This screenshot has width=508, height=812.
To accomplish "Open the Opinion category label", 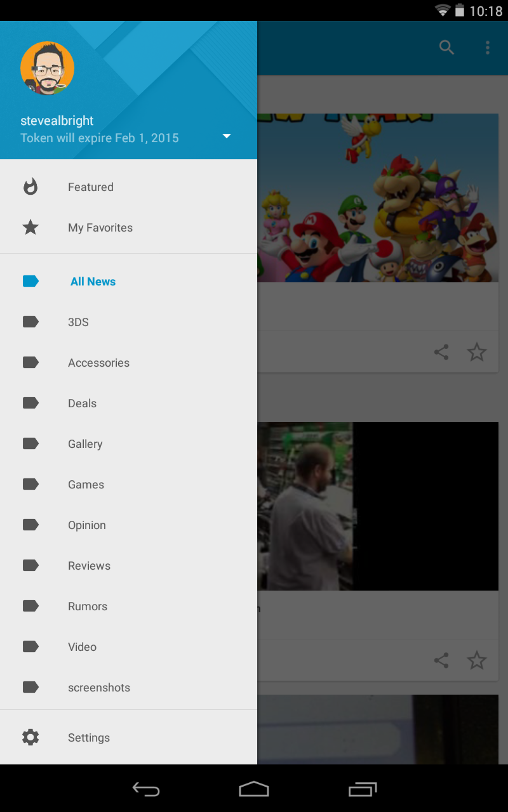I will point(87,525).
